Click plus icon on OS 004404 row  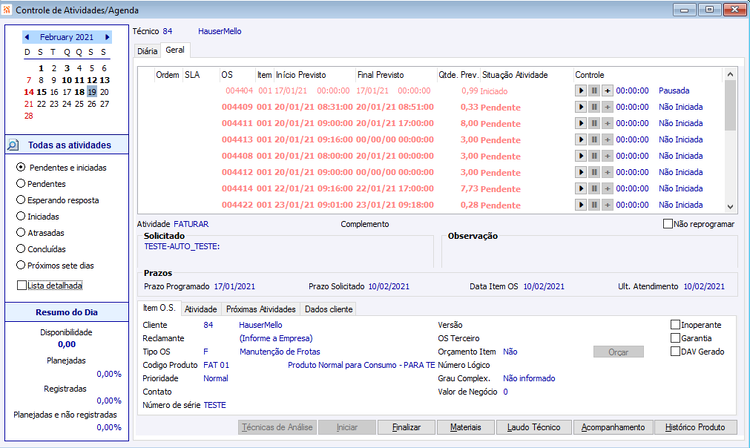[607, 90]
